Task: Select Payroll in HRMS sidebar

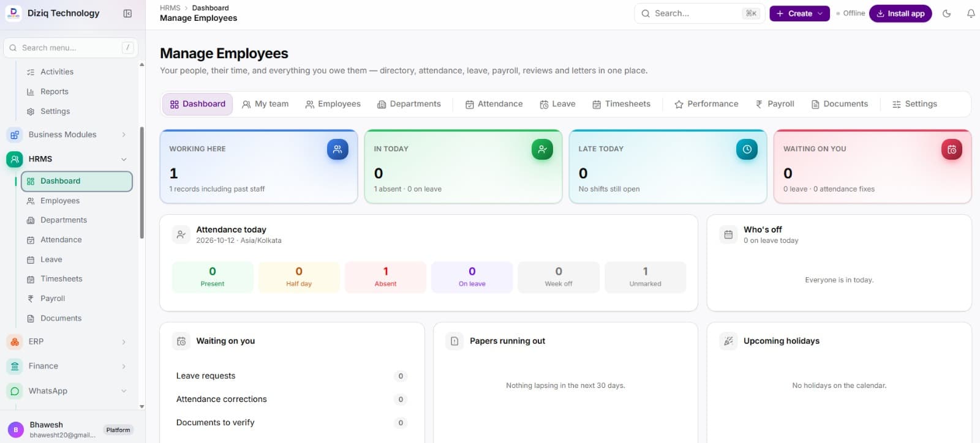Action: [x=77, y=299]
